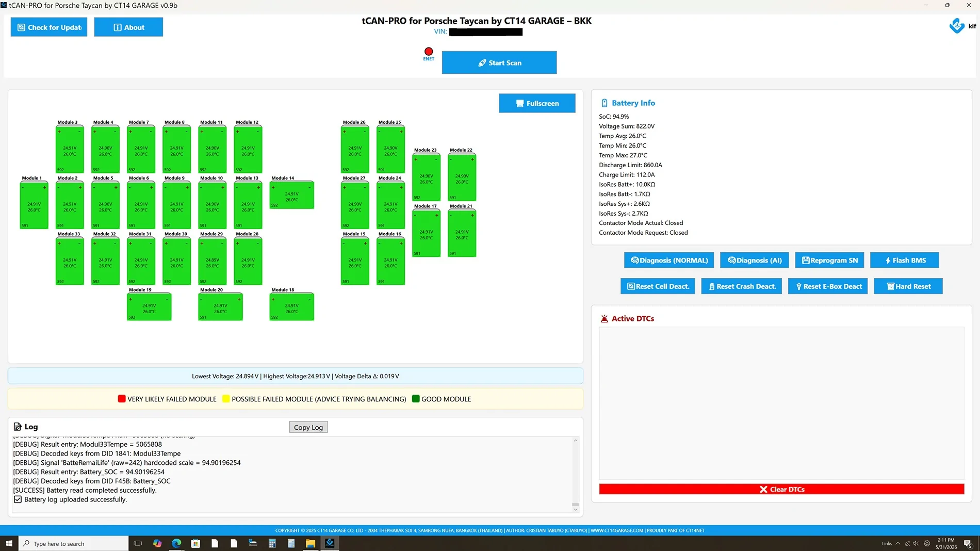Open the About dialog

[x=128, y=27]
